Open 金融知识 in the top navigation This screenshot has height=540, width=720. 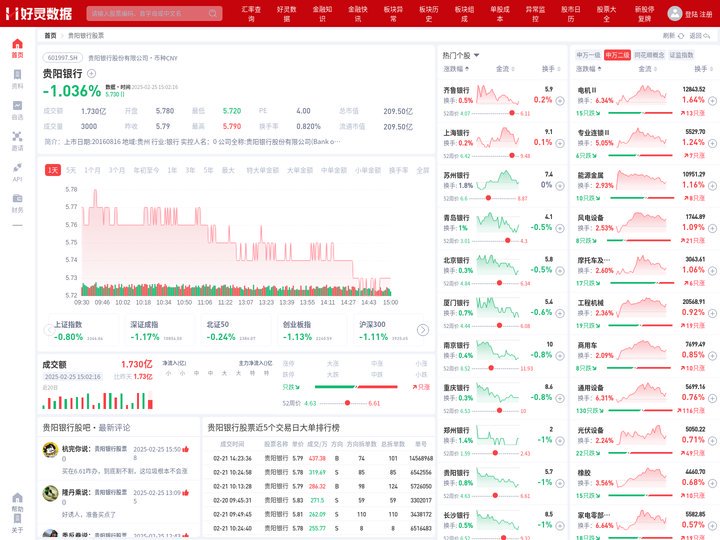[x=322, y=14]
